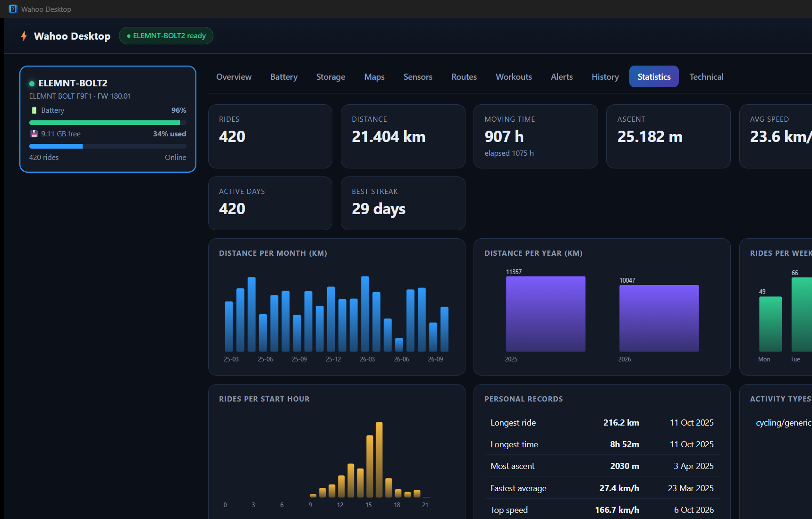Viewport: 812px width, 519px height.
Task: Click 'ELEMNT BOLT F9F1 · FW 180.01' text
Action: (x=80, y=96)
